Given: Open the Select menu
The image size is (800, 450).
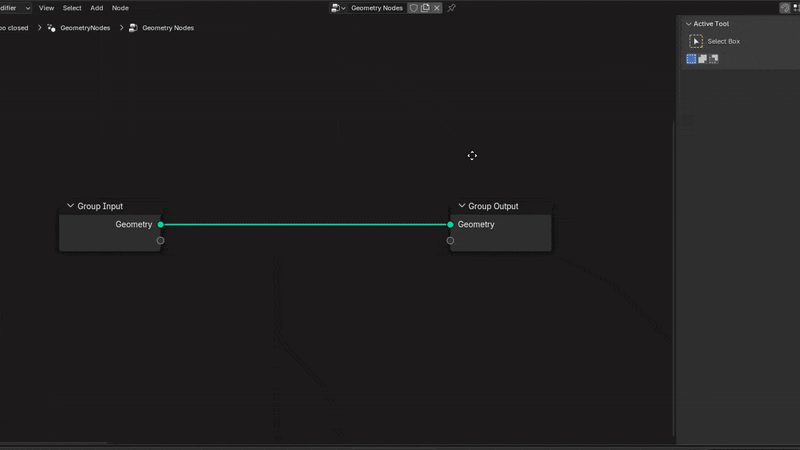Looking at the screenshot, I should [72, 8].
